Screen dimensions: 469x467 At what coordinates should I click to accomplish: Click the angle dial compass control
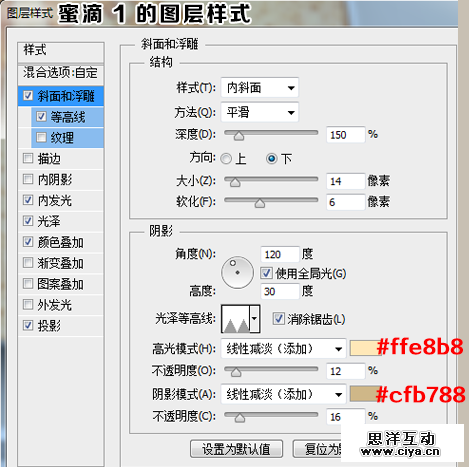click(x=237, y=272)
